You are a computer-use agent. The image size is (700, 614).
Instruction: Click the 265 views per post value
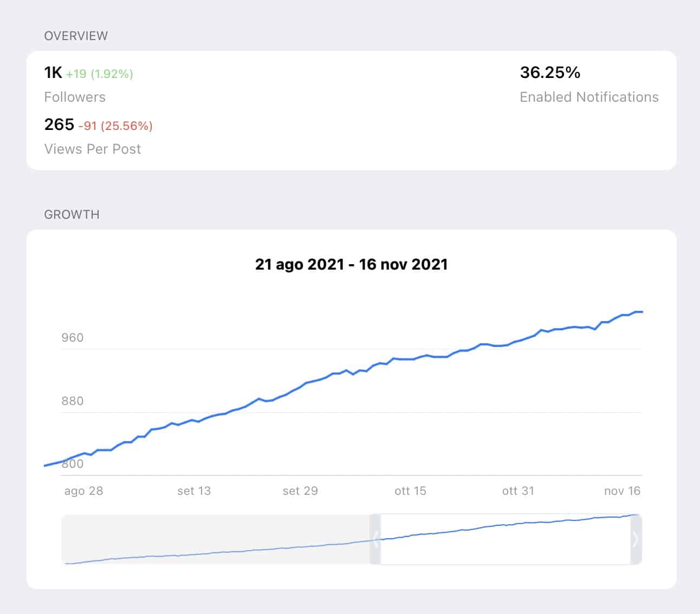tap(59, 125)
